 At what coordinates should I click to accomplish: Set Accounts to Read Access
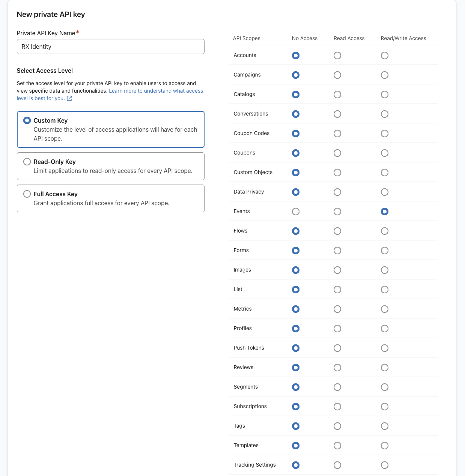tap(337, 56)
